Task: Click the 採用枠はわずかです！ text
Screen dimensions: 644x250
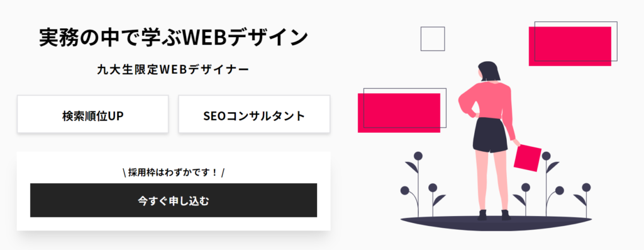Action: (174, 173)
